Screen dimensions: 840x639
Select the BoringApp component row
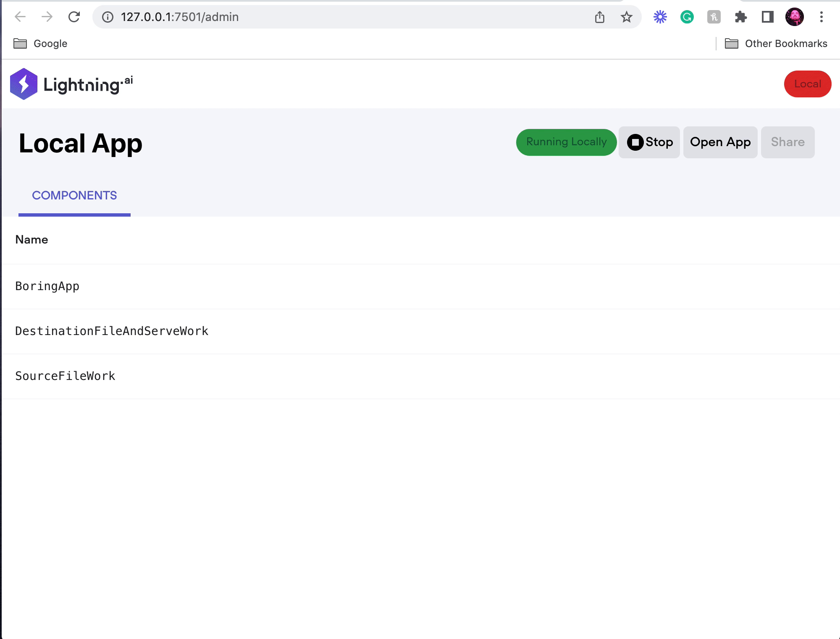47,286
